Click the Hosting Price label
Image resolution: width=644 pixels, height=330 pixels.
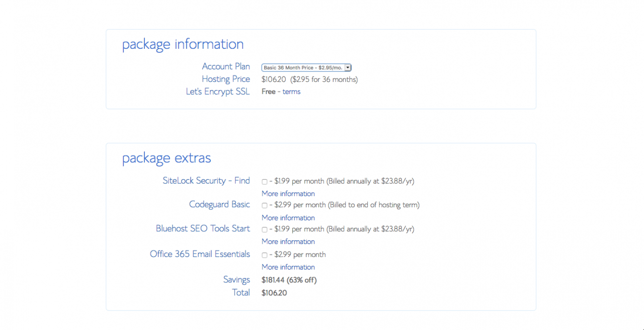click(225, 79)
